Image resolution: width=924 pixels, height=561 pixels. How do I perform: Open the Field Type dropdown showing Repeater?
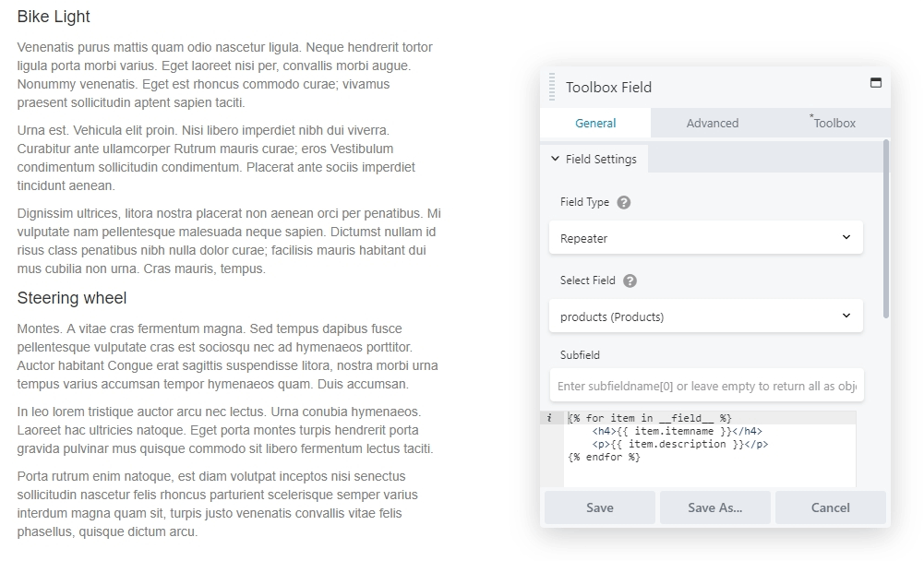click(x=706, y=237)
